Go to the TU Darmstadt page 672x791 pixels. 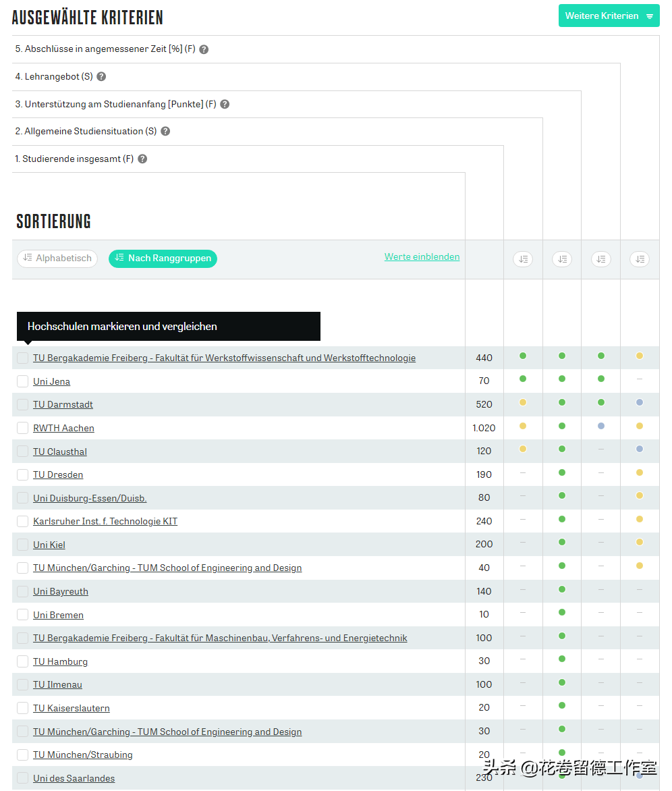(63, 404)
